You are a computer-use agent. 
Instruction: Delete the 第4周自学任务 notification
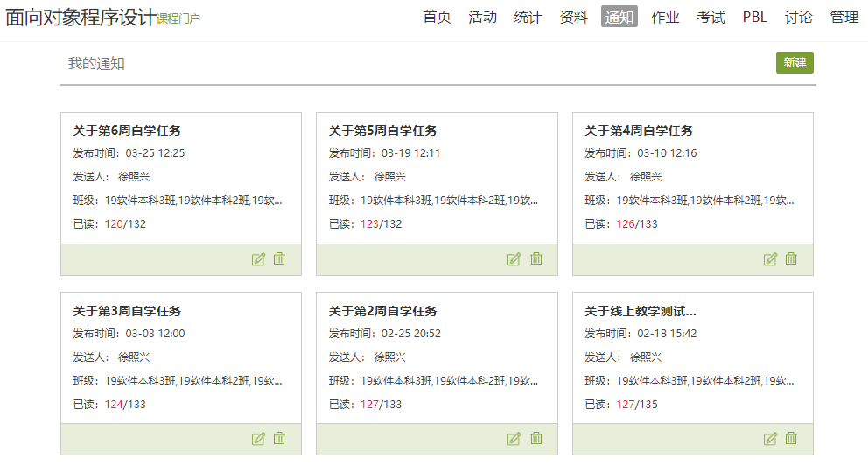coord(791,258)
